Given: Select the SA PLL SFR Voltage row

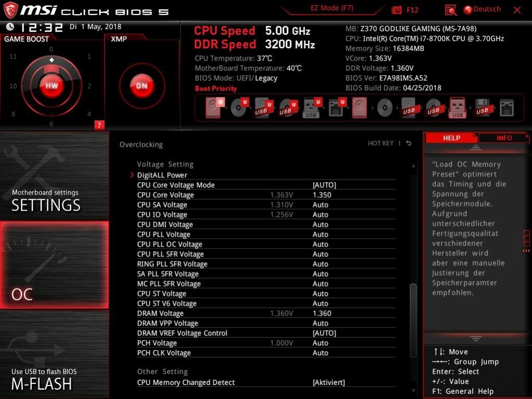Looking at the screenshot, I should tap(266, 274).
